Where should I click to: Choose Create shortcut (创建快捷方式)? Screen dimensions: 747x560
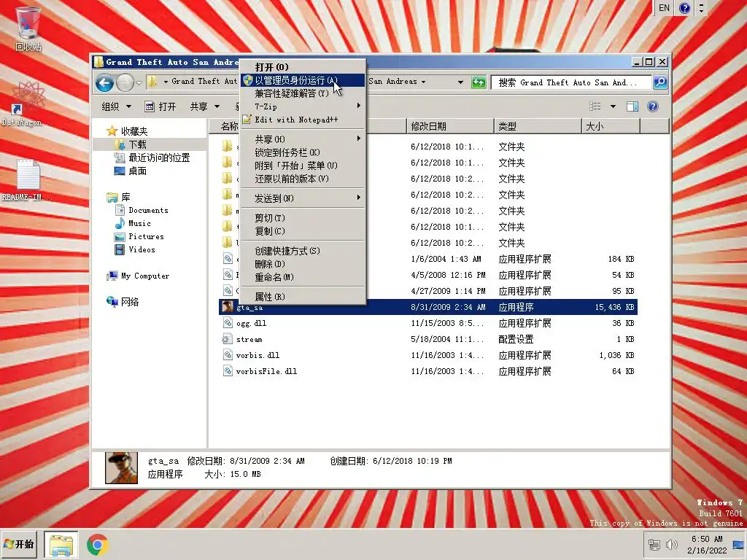[303, 251]
